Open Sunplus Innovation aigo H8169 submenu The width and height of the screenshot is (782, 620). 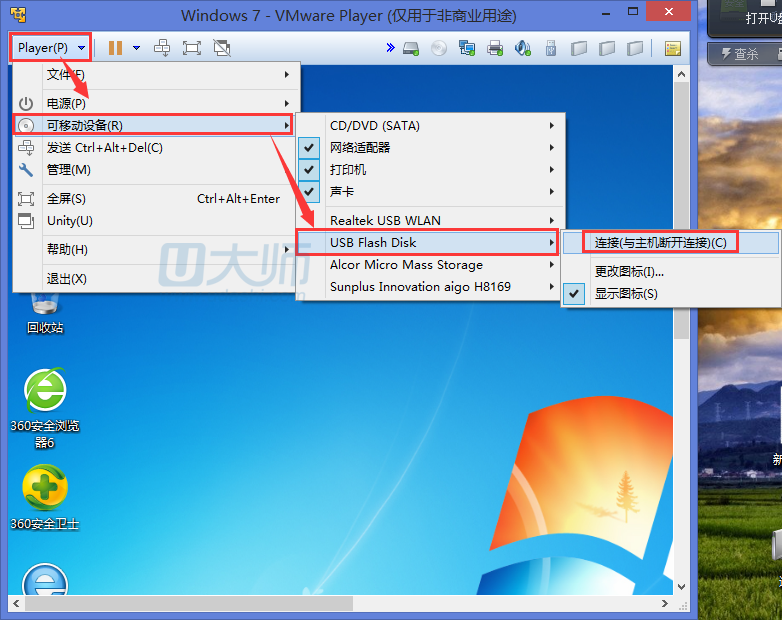(x=431, y=287)
